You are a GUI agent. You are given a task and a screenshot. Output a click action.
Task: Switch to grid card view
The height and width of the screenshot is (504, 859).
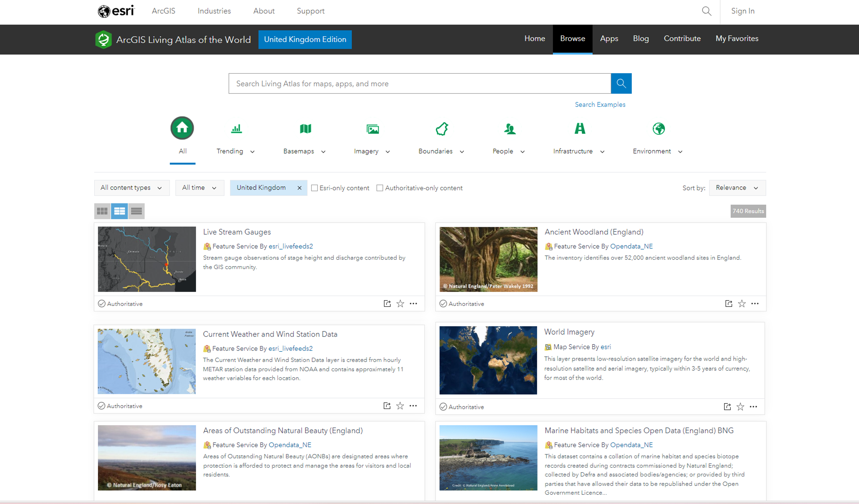102,211
